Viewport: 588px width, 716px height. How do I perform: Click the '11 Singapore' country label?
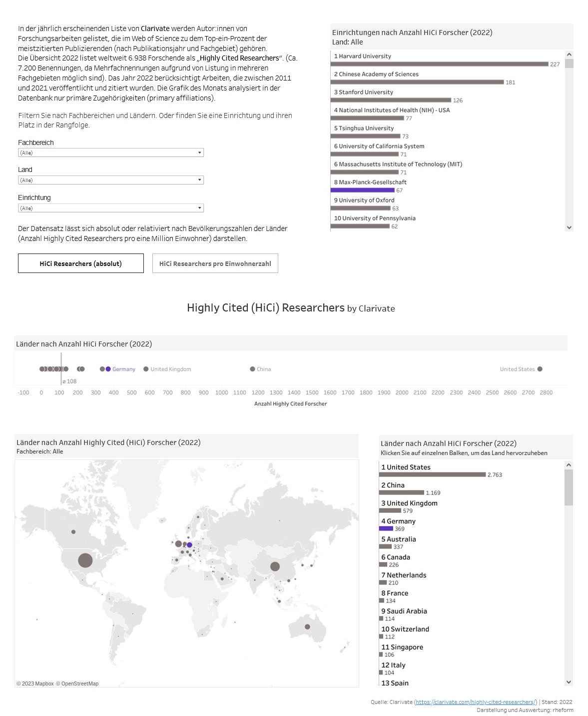pos(402,647)
